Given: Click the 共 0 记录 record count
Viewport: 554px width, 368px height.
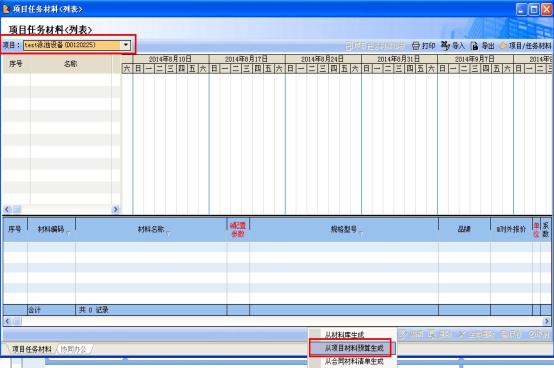Looking at the screenshot, I should [x=94, y=310].
